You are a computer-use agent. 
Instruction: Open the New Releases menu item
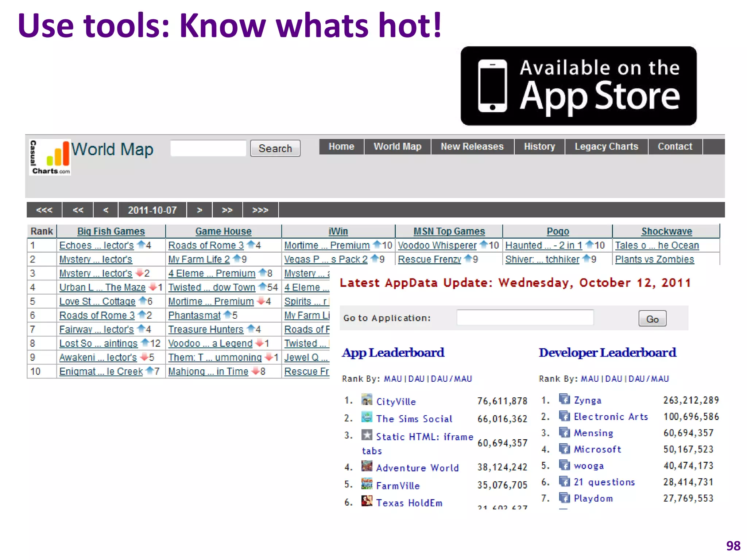472,147
